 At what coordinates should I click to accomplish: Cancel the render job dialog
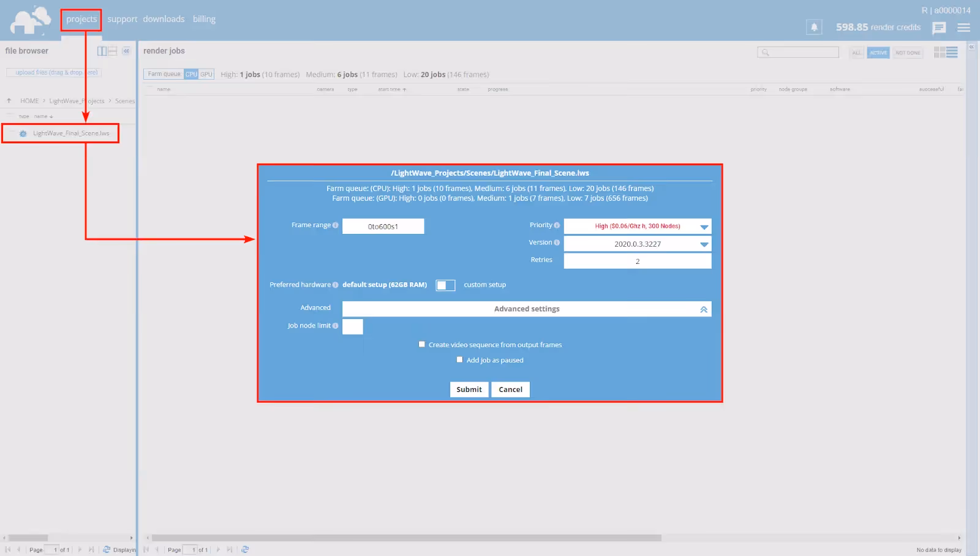(x=510, y=389)
